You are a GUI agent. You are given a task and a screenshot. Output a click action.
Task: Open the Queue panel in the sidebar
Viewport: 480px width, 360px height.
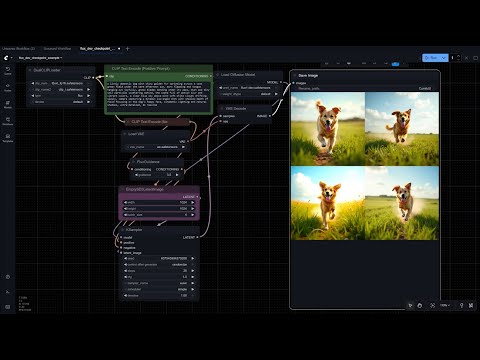[x=8, y=71]
